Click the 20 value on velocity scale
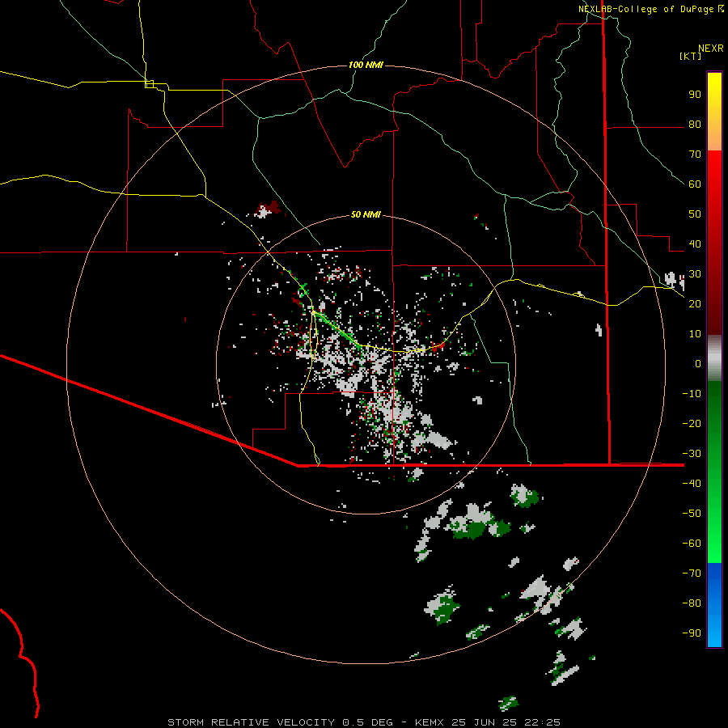This screenshot has height=728, width=728. pos(695,303)
